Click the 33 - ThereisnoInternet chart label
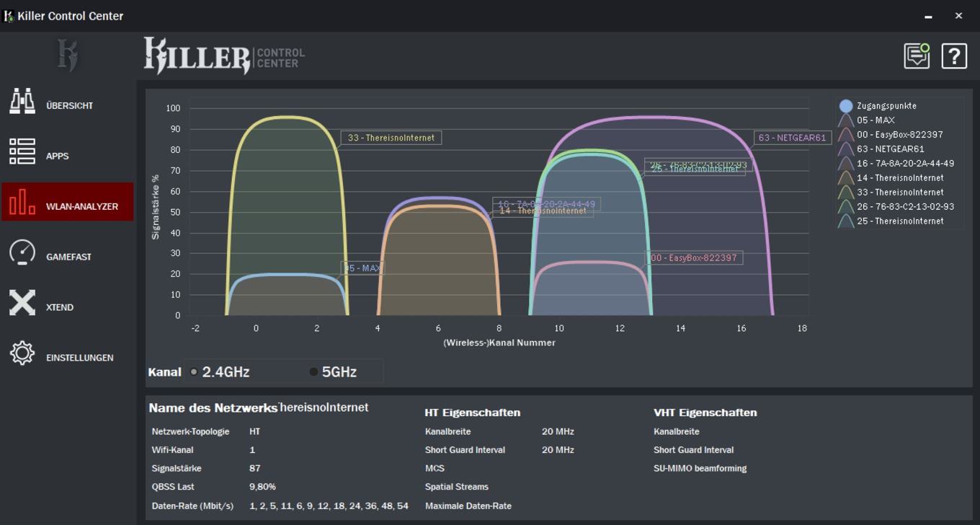 click(391, 138)
